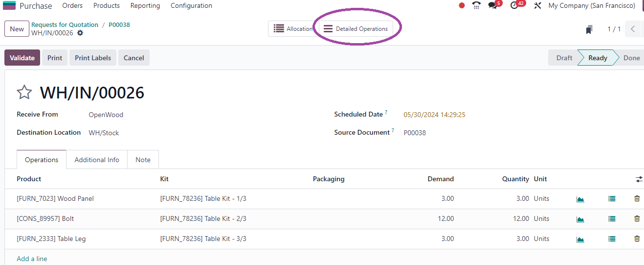Open the forecast chart icon for Table Leg
The height and width of the screenshot is (265, 644).
point(580,239)
